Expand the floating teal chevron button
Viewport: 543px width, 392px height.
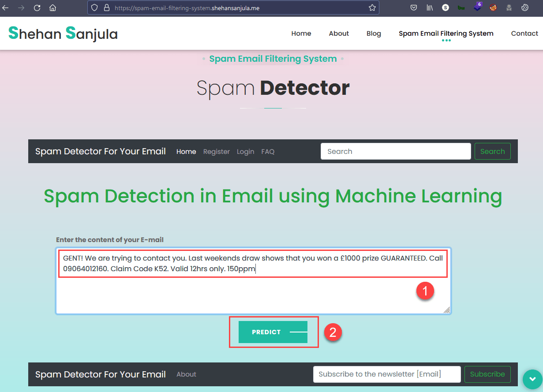click(532, 379)
